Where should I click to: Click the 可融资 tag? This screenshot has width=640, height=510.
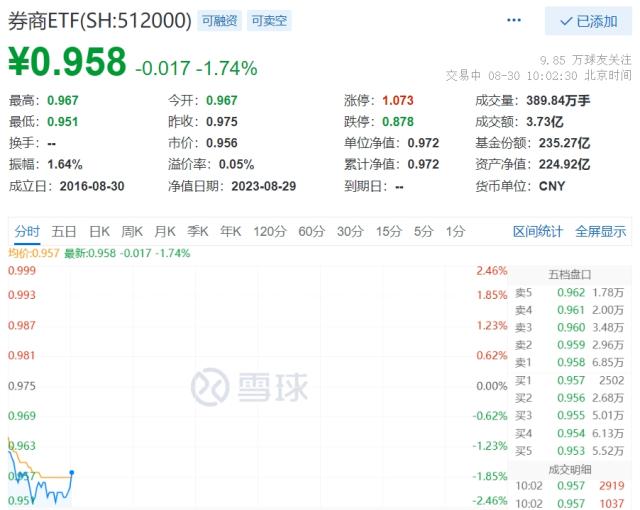click(220, 21)
